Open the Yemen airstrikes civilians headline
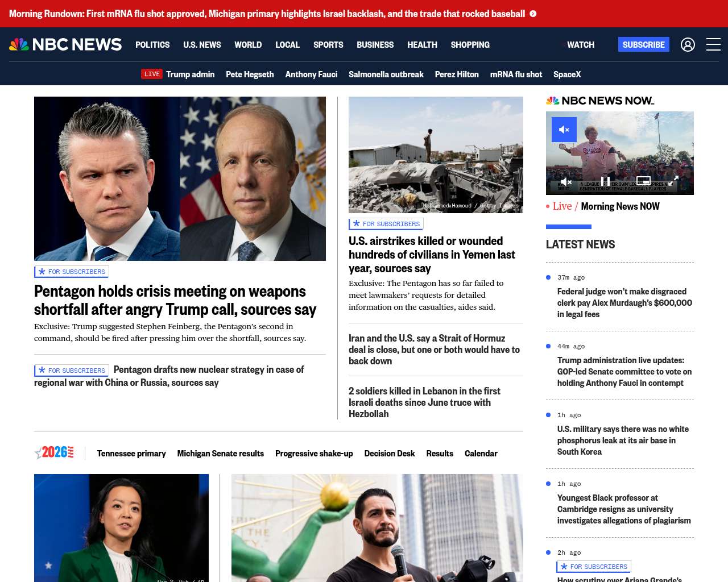728x582 pixels. click(x=432, y=255)
